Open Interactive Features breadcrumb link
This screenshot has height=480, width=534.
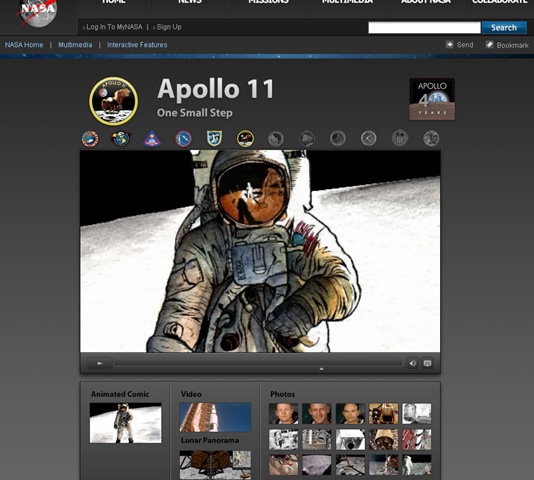137,45
